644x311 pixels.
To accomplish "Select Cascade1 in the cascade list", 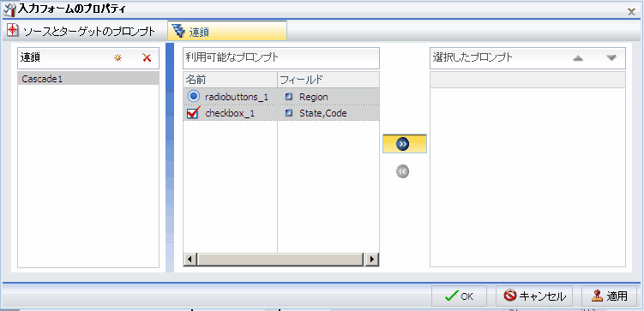I will tap(88, 79).
